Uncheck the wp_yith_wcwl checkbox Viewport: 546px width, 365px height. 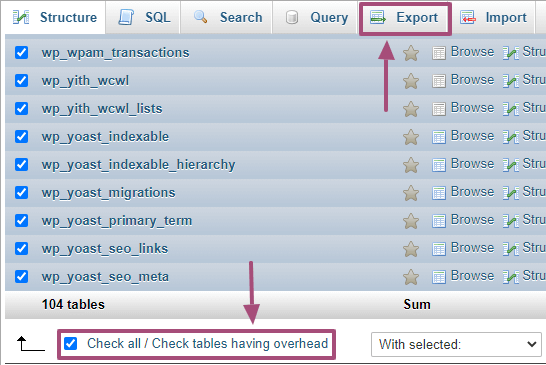[22, 80]
